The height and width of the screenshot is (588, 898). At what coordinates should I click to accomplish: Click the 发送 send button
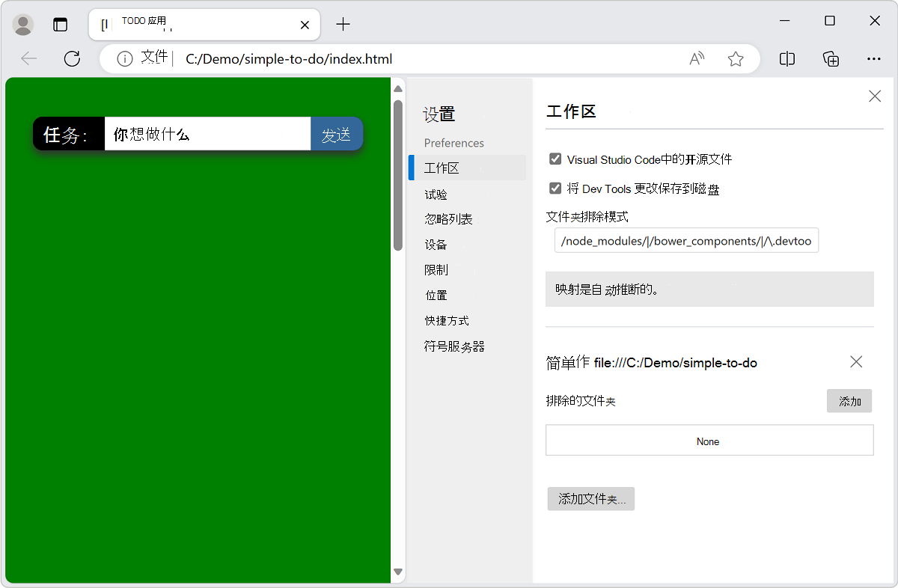(337, 133)
